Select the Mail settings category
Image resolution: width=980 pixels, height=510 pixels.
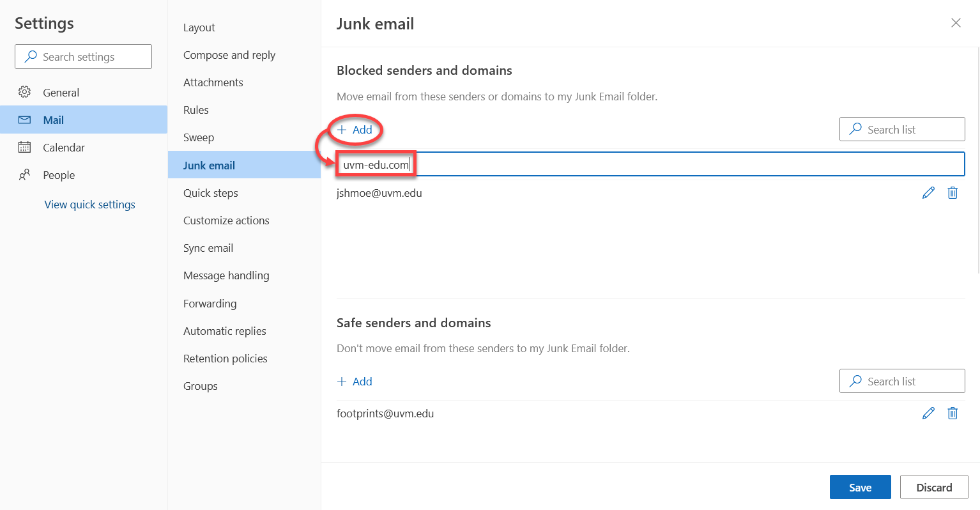click(84, 120)
